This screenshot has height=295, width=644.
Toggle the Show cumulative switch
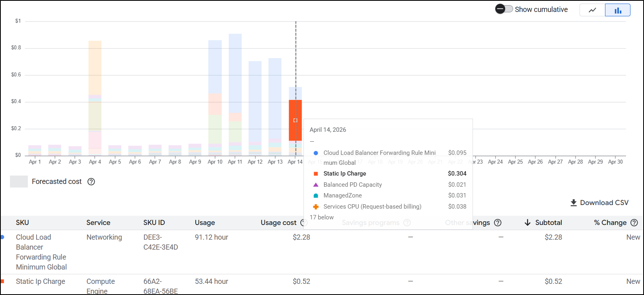pyautogui.click(x=504, y=9)
